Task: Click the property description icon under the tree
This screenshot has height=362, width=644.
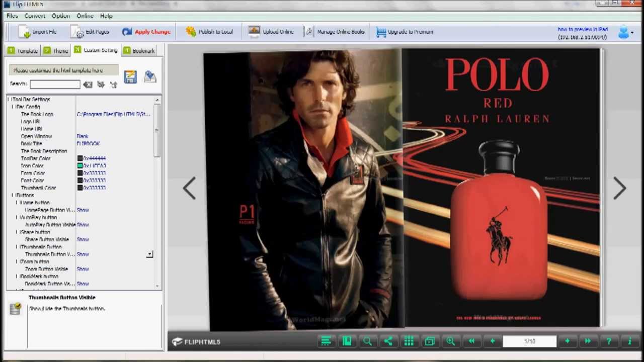Action: click(15, 309)
